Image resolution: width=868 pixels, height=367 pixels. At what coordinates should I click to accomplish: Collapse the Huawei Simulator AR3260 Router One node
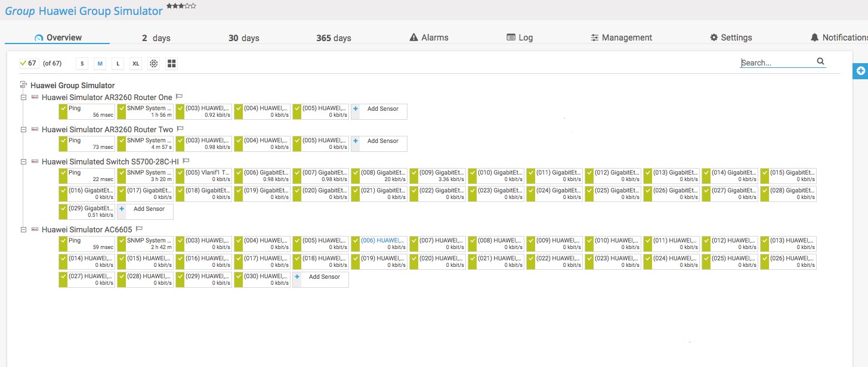[x=23, y=97]
